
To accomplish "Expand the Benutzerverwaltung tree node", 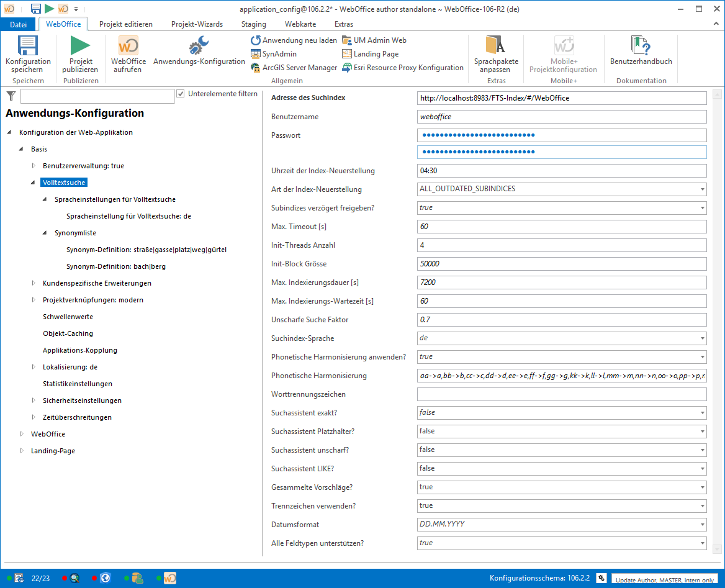I will tap(34, 166).
